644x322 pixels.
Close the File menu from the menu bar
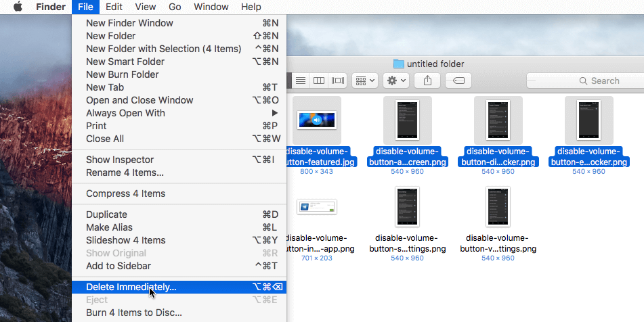click(x=85, y=7)
